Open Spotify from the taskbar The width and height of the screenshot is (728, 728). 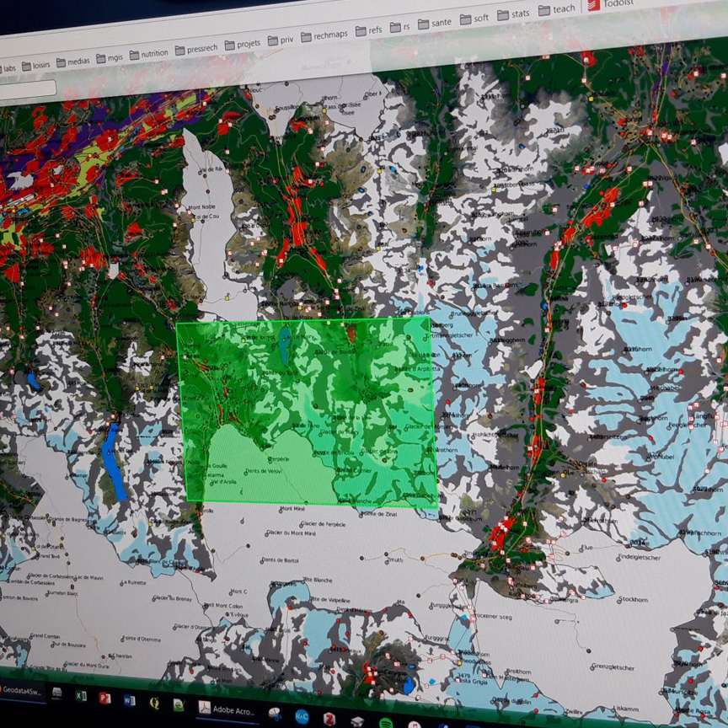click(x=385, y=722)
